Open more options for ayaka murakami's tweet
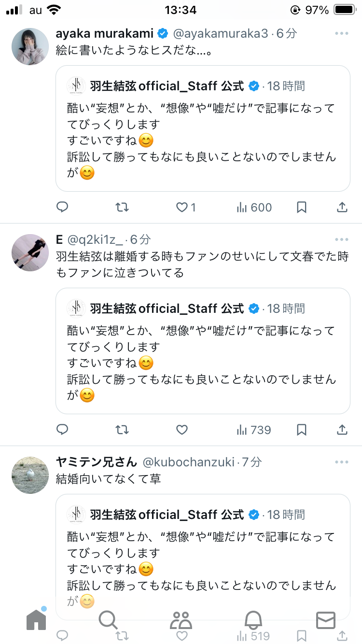This screenshot has height=644, width=362. (342, 33)
